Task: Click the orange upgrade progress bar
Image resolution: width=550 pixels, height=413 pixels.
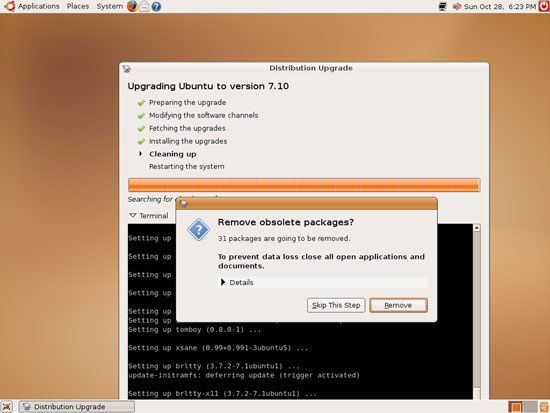Action: click(x=304, y=185)
